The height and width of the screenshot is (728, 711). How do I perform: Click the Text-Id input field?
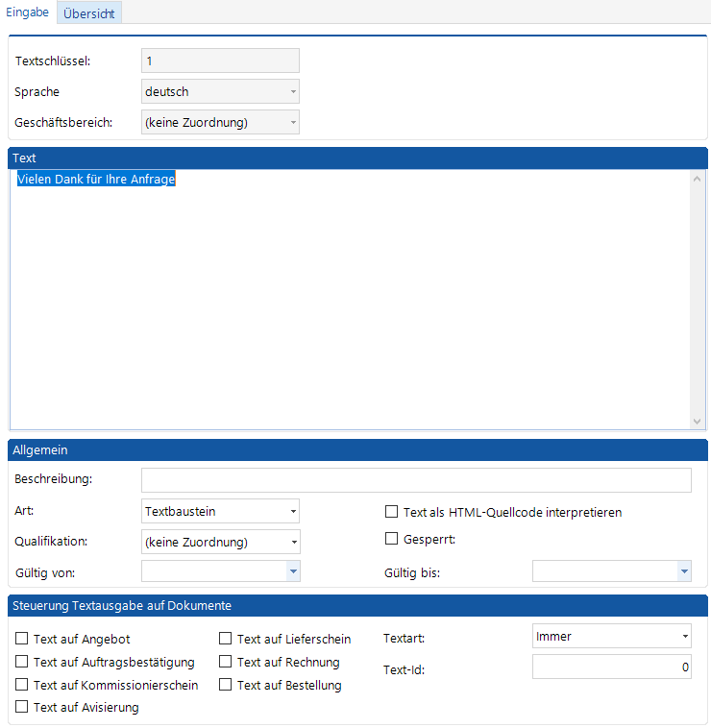point(612,667)
